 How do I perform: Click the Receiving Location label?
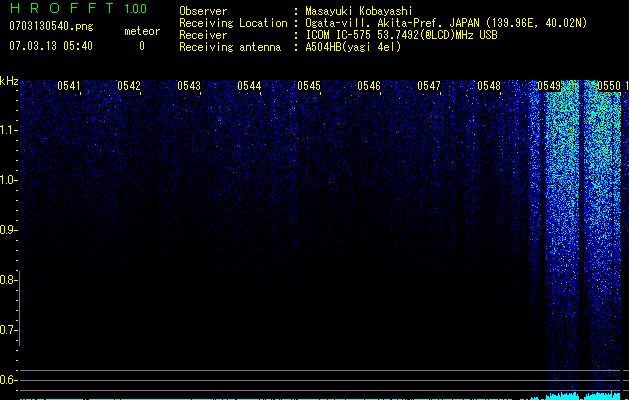pos(233,23)
